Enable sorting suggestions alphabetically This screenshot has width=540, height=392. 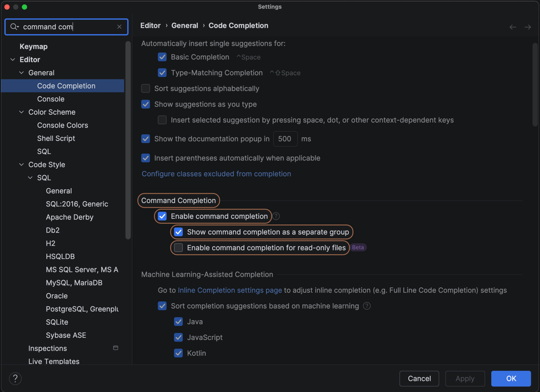click(145, 88)
